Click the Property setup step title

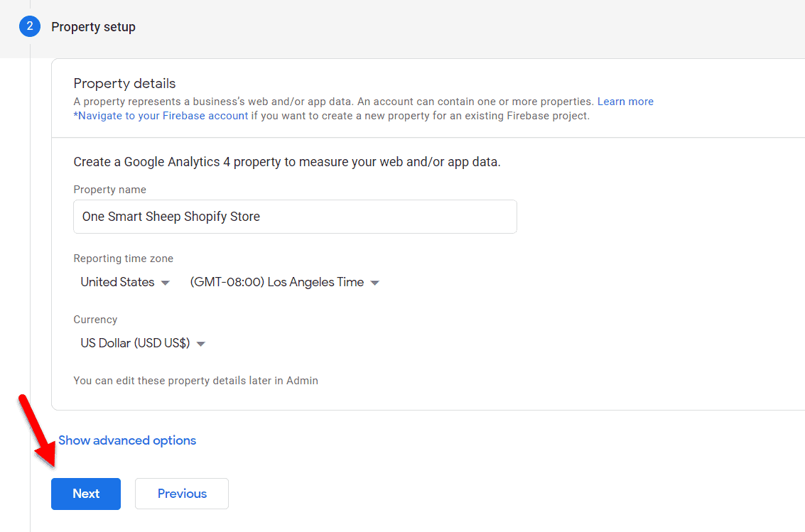[94, 27]
